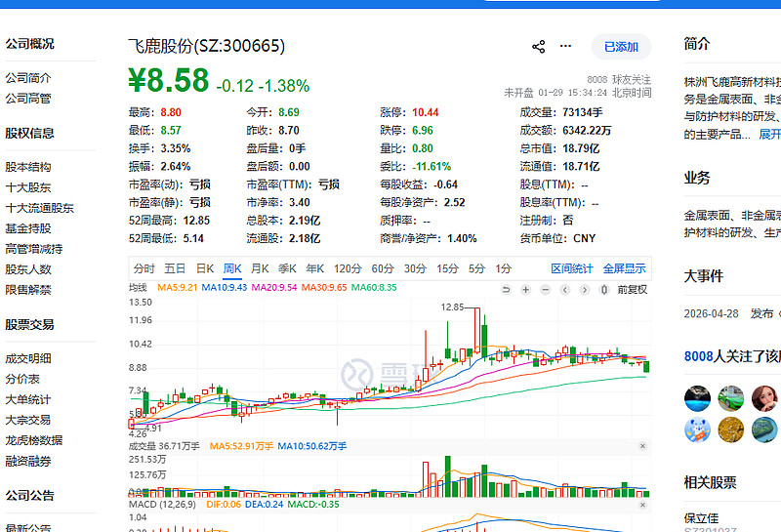Switch to the 季K chart tab
The width and height of the screenshot is (781, 532).
[287, 269]
